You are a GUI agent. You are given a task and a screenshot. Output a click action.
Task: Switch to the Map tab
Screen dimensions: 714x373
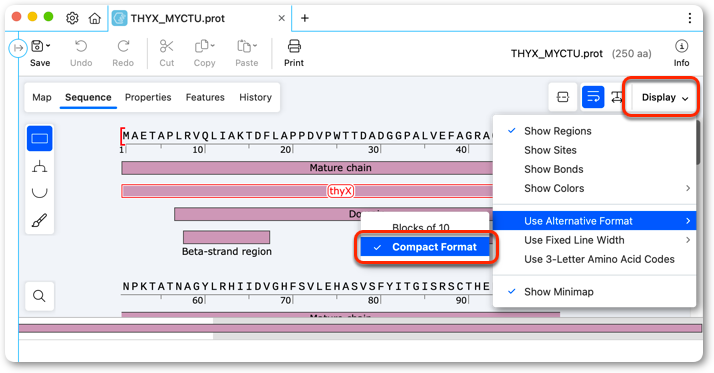point(42,97)
